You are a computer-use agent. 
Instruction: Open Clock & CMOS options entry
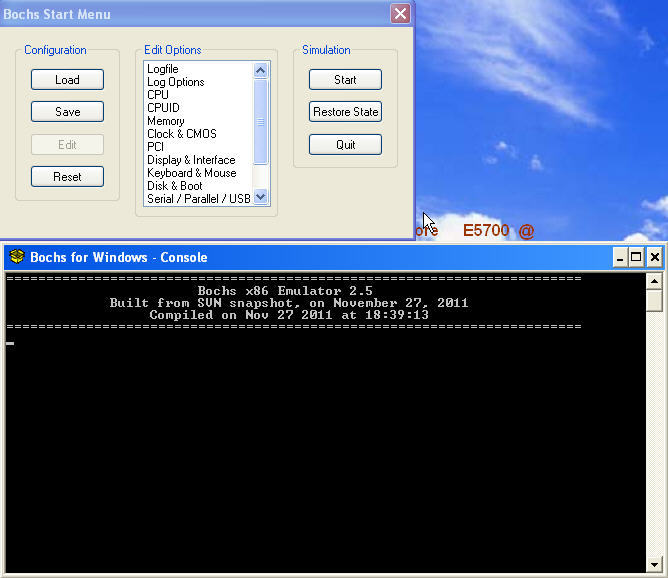pos(182,134)
